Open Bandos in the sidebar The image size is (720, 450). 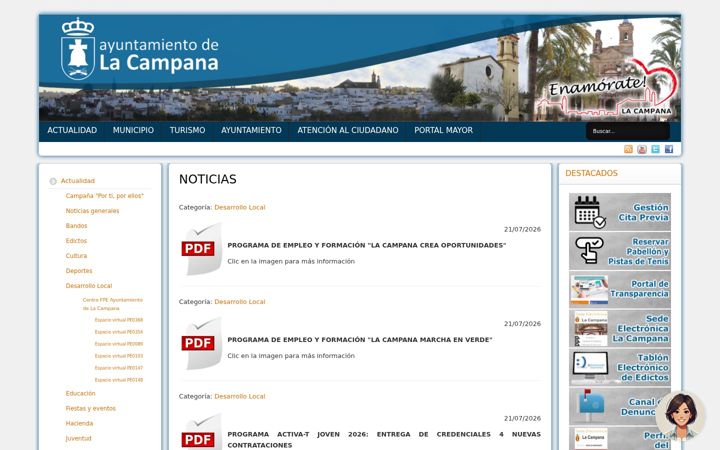pyautogui.click(x=76, y=226)
